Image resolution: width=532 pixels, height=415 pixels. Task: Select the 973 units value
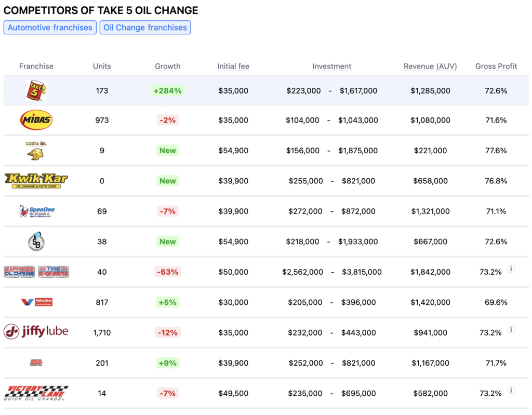pos(102,120)
